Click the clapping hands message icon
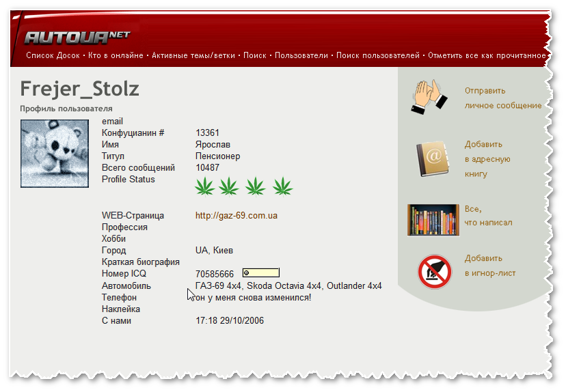The height and width of the screenshot is (392, 566). (429, 97)
